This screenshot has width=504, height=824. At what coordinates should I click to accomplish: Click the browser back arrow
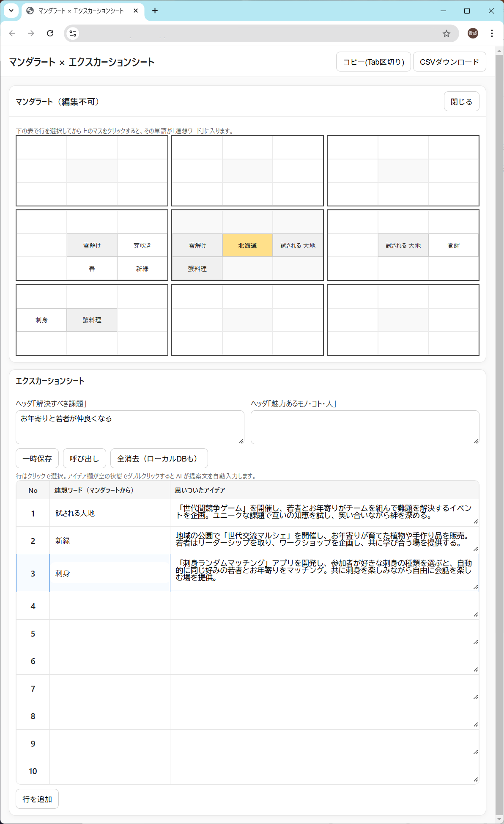tap(12, 33)
